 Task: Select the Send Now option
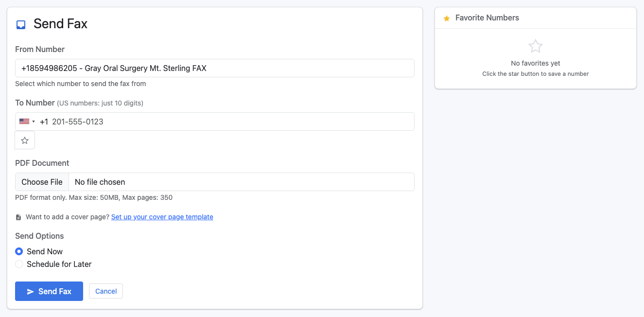pos(19,251)
